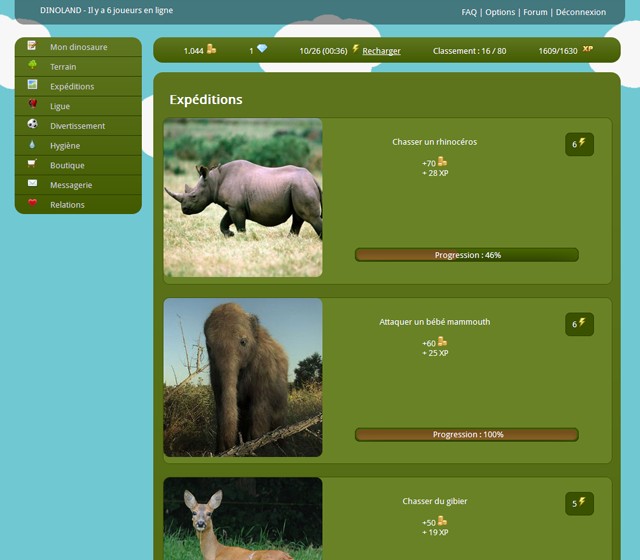Click the rhinoceros expedition image
The height and width of the screenshot is (560, 640).
click(243, 198)
